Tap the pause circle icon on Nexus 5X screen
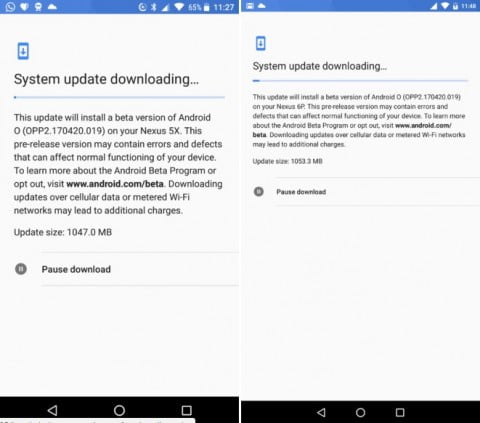The image size is (480, 423). (21, 269)
